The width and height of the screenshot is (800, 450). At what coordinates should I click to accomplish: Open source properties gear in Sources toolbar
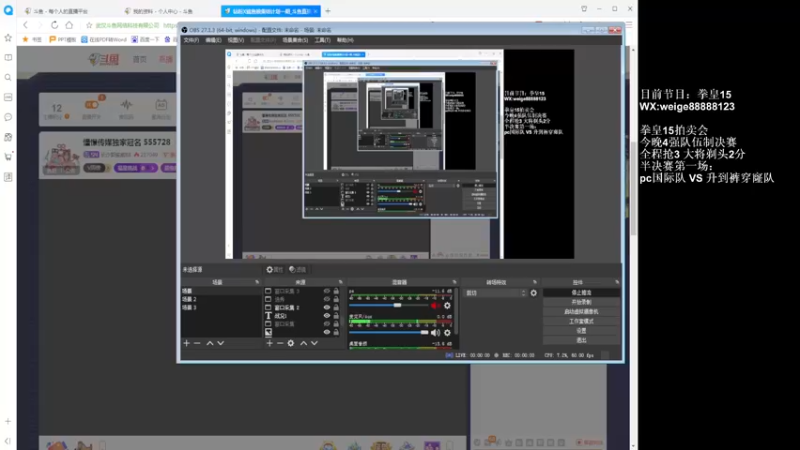[291, 343]
